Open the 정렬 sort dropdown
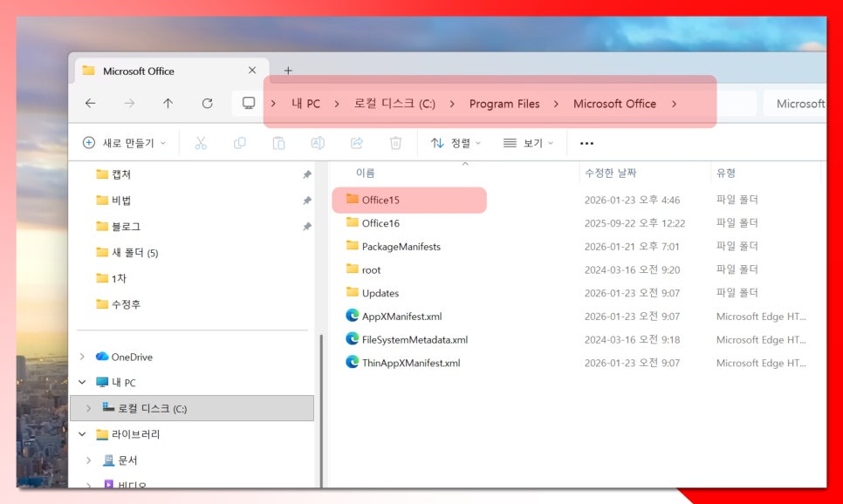The height and width of the screenshot is (504, 843). [456, 143]
